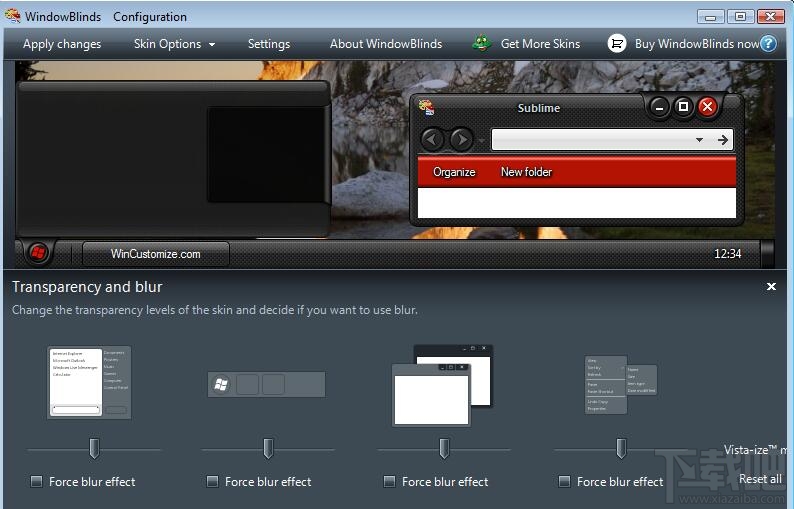Click the Sublime title text
This screenshot has width=794, height=509.
(539, 108)
